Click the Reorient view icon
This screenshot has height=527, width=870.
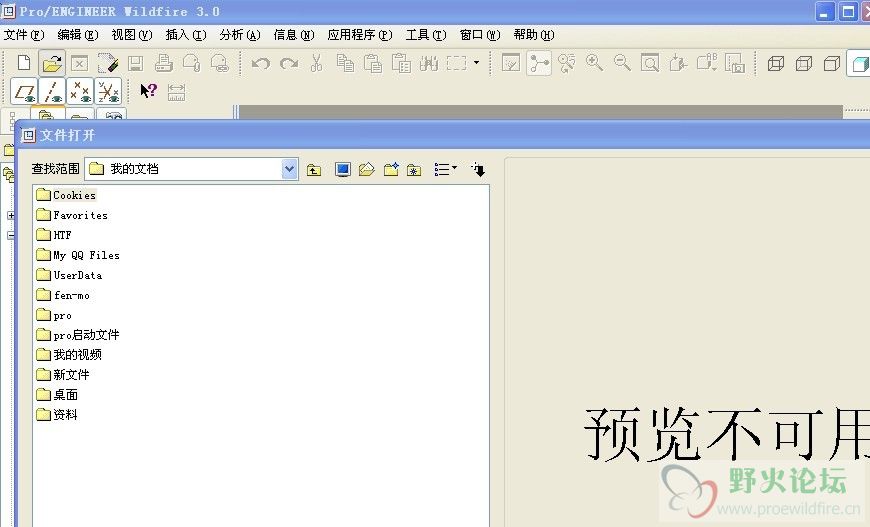pyautogui.click(x=677, y=63)
